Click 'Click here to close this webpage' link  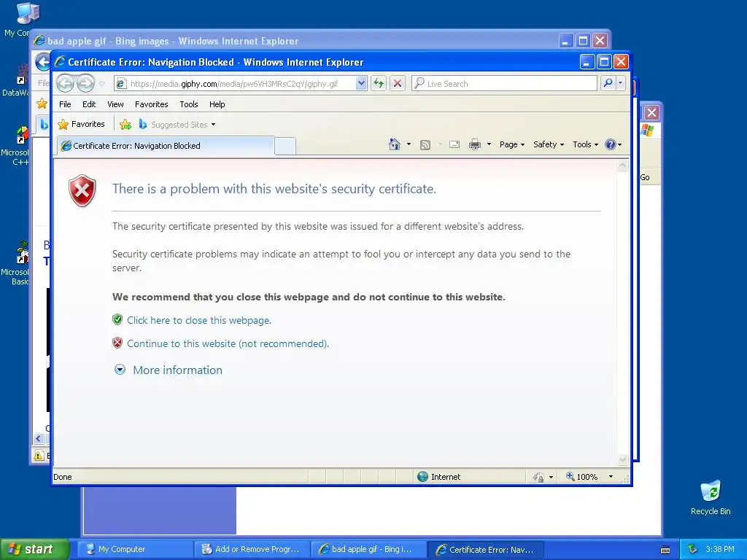pos(199,321)
